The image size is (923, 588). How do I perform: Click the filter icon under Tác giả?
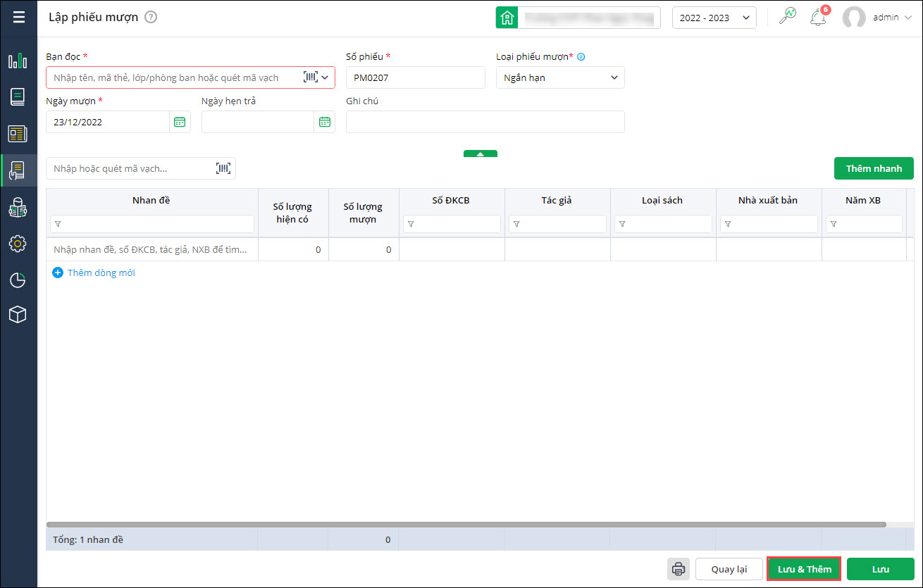516,224
